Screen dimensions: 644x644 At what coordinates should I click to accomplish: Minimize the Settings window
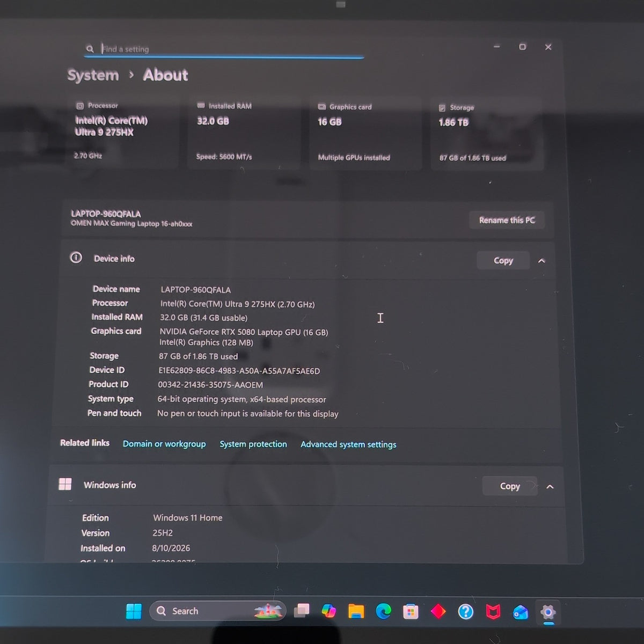[497, 47]
